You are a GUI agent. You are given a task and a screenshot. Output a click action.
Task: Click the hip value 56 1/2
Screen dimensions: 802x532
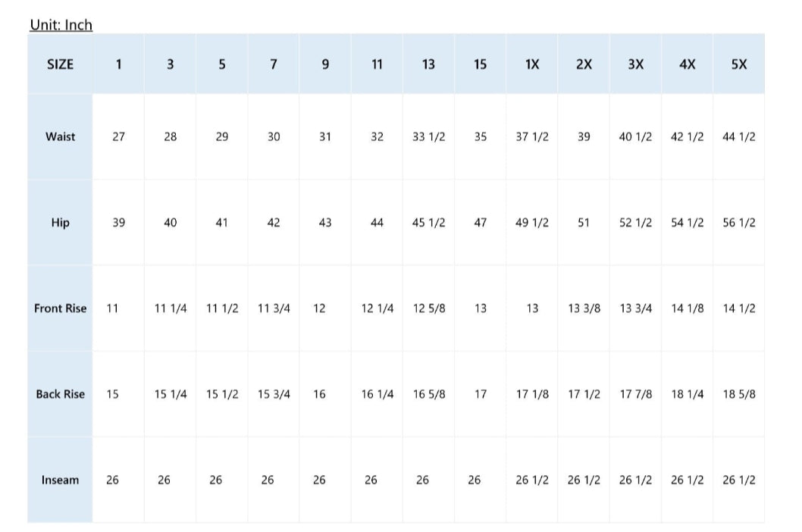click(739, 223)
